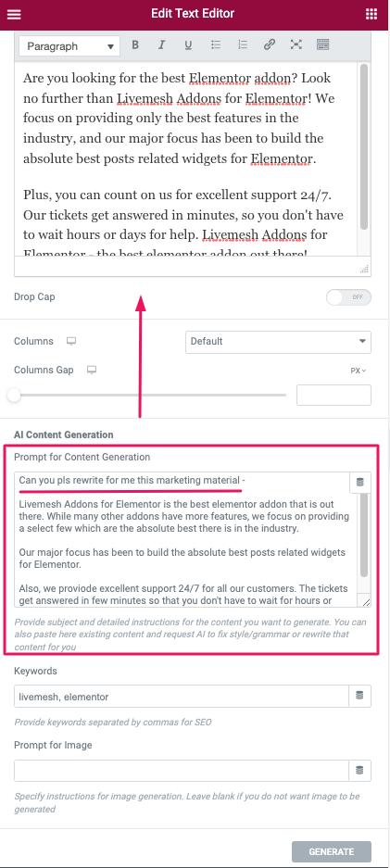Toggle bold formatting in editor toolbar
The height and width of the screenshot is (868, 390).
135,45
